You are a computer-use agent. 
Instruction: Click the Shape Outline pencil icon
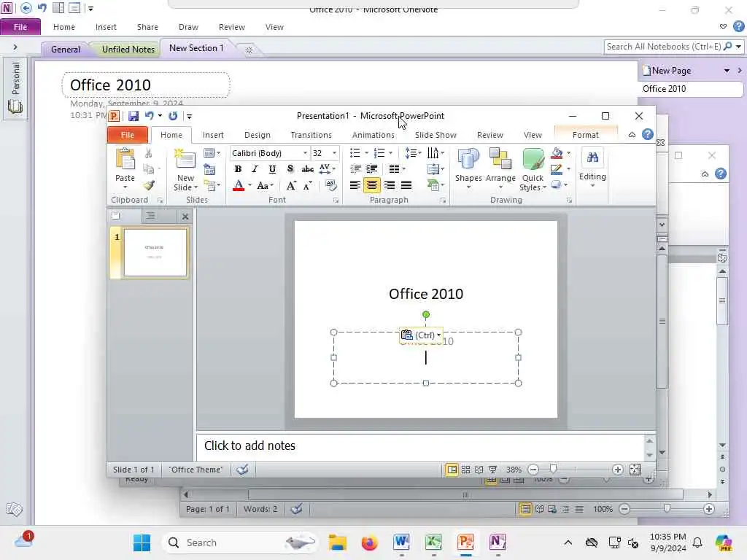(556, 169)
